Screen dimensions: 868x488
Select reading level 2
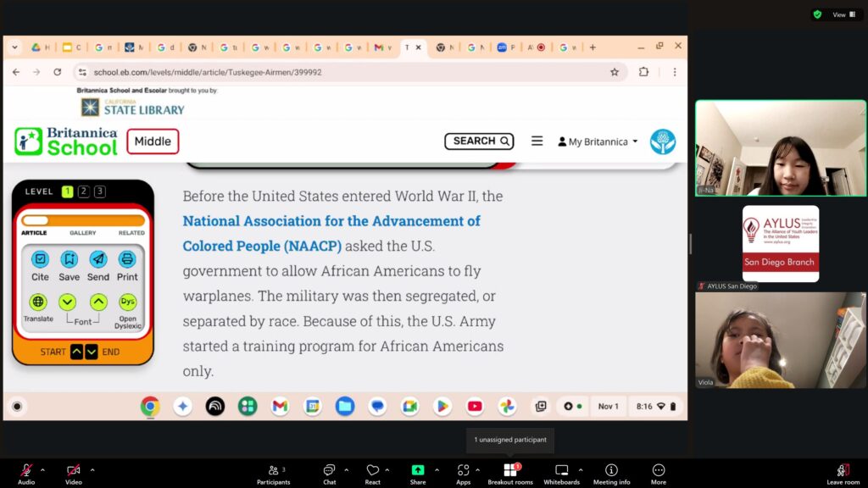[83, 191]
